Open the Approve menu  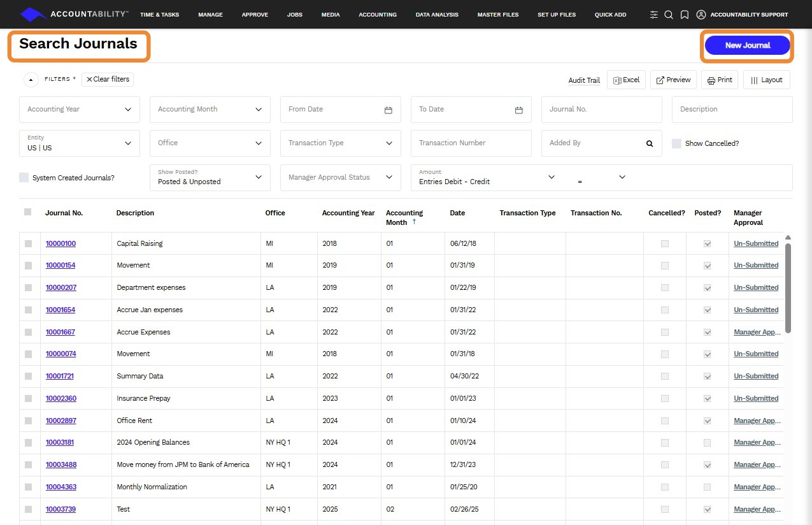[255, 15]
